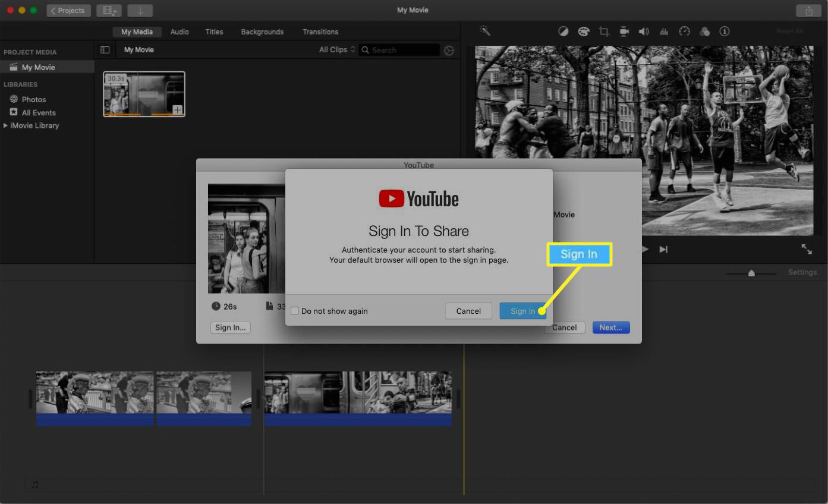Image resolution: width=828 pixels, height=504 pixels.
Task: Select the 30.3s clip thumbnail
Action: 144,94
